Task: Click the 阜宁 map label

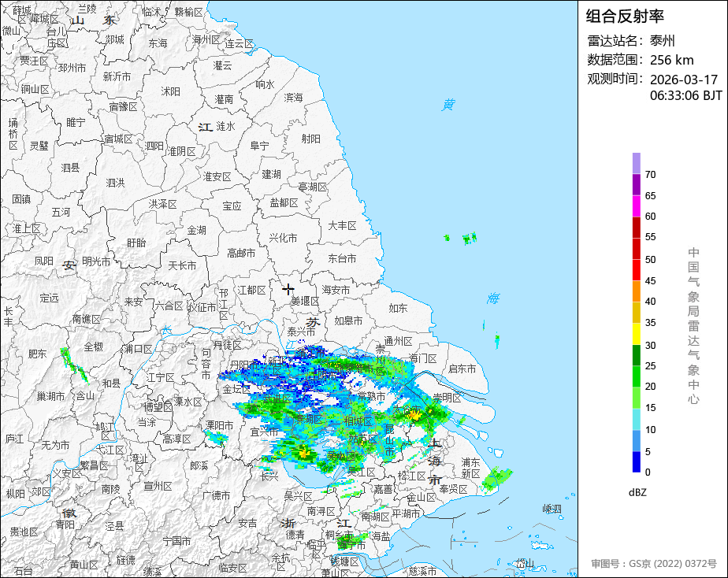Action: pos(259,146)
